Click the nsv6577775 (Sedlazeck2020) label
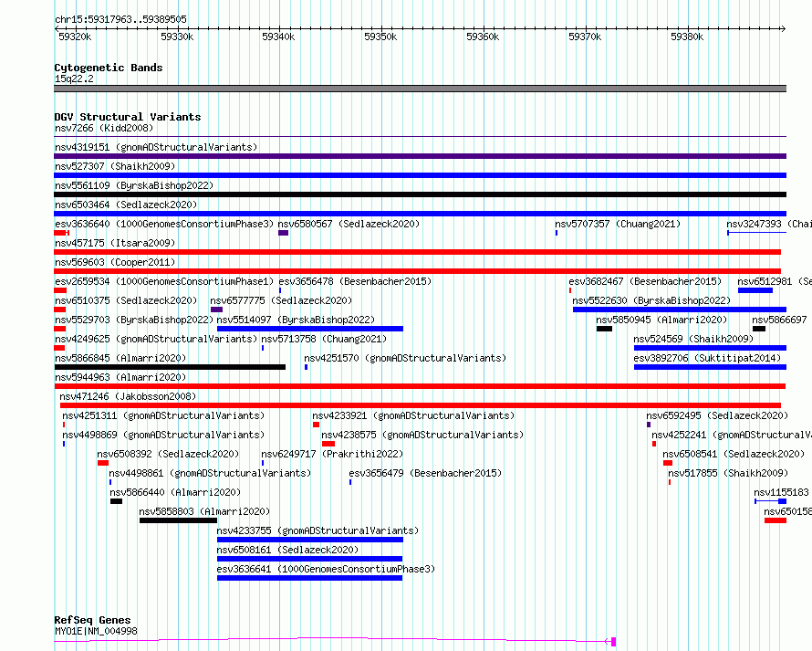 [x=281, y=300]
